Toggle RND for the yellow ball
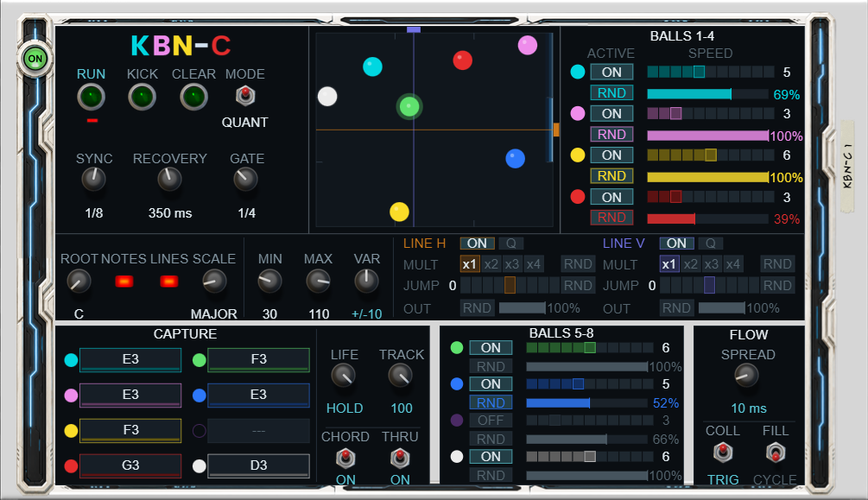Image resolution: width=868 pixels, height=500 pixels. tap(611, 176)
